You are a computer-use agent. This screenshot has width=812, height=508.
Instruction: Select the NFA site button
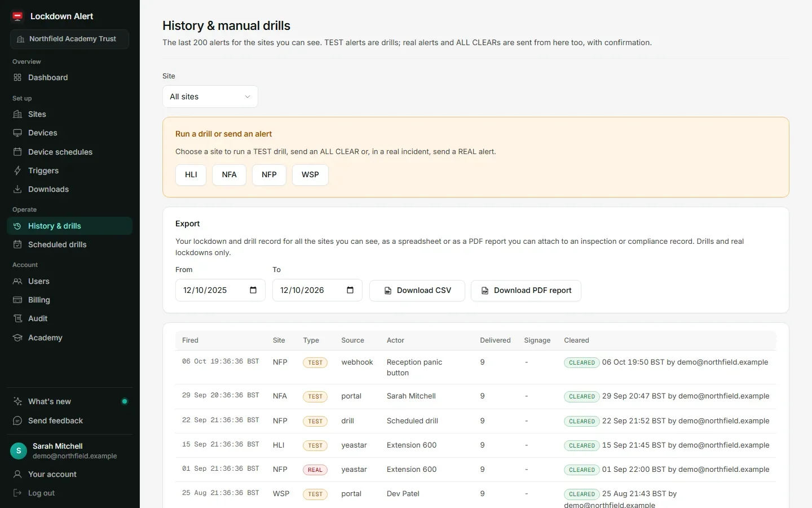point(229,174)
